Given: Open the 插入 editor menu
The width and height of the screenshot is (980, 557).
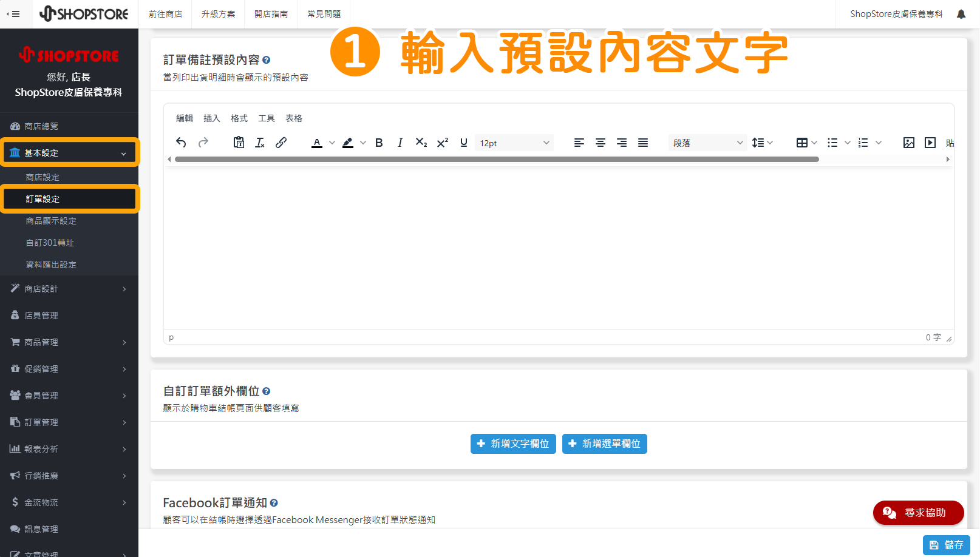Looking at the screenshot, I should pyautogui.click(x=212, y=118).
